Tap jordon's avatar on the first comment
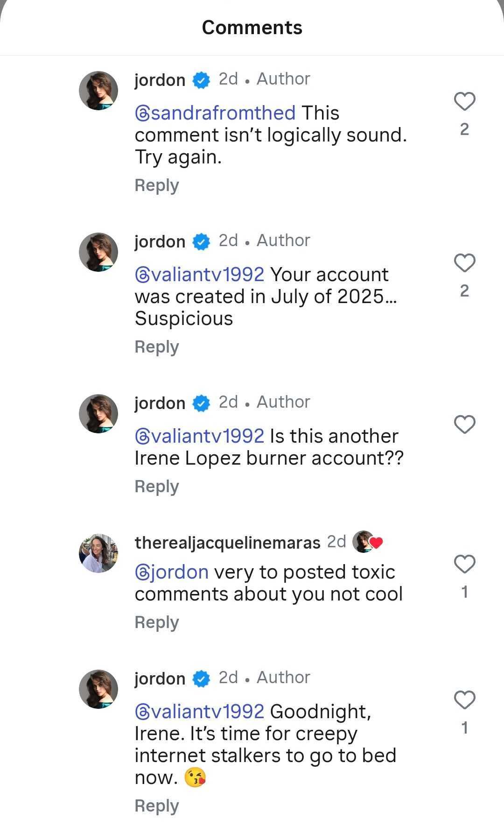Screen dimensions: 504x826 (x=98, y=91)
